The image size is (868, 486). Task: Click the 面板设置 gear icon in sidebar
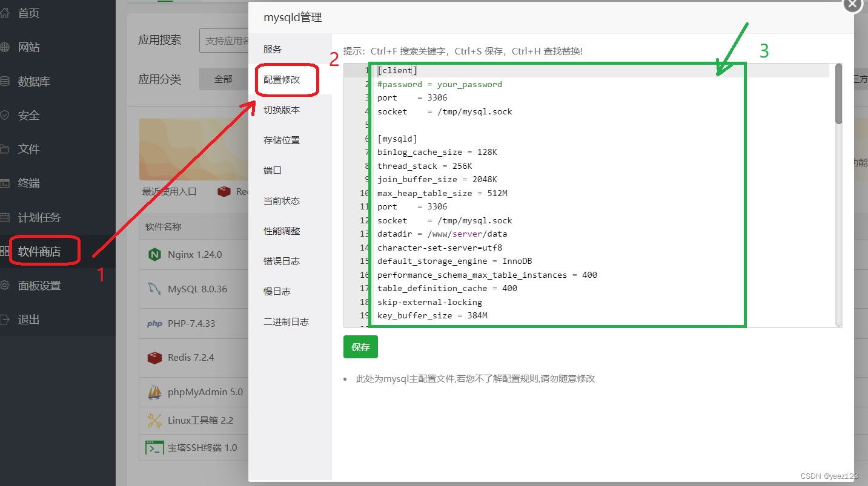pos(4,285)
